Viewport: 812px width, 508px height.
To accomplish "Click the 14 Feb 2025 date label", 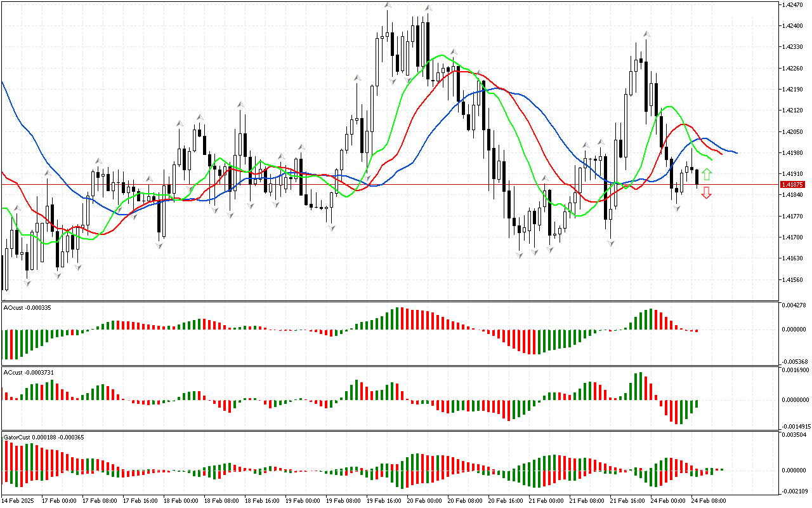I will [x=18, y=501].
